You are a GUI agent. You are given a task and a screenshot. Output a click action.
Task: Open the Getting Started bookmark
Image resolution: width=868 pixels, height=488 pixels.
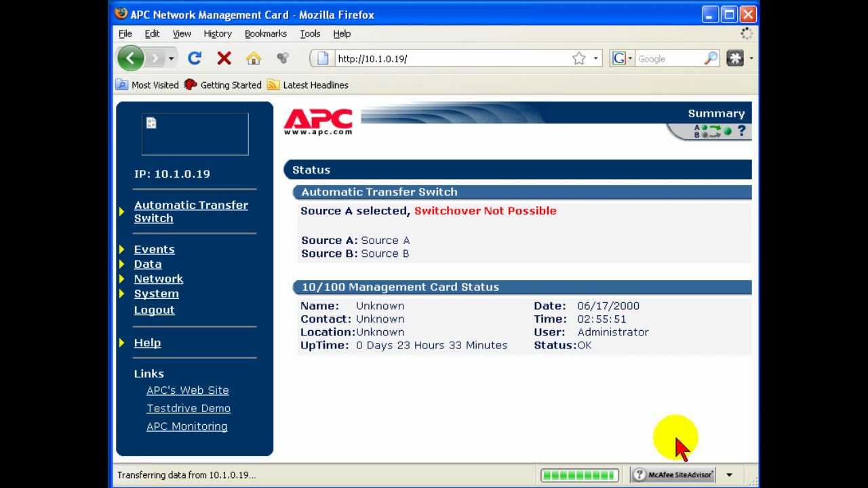click(223, 85)
